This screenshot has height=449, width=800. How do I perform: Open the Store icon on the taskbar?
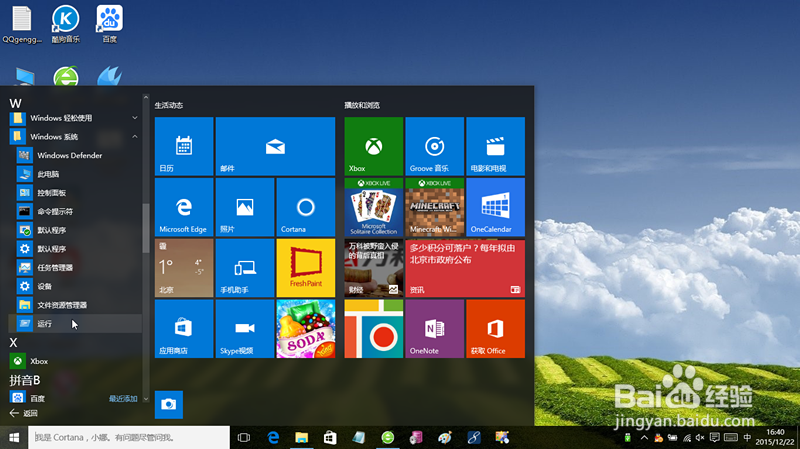click(x=330, y=437)
